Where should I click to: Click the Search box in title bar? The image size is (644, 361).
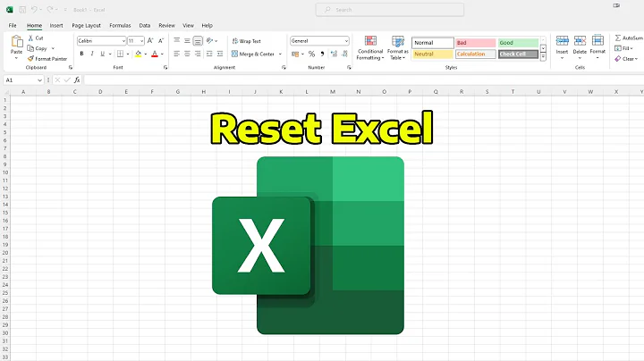click(390, 10)
